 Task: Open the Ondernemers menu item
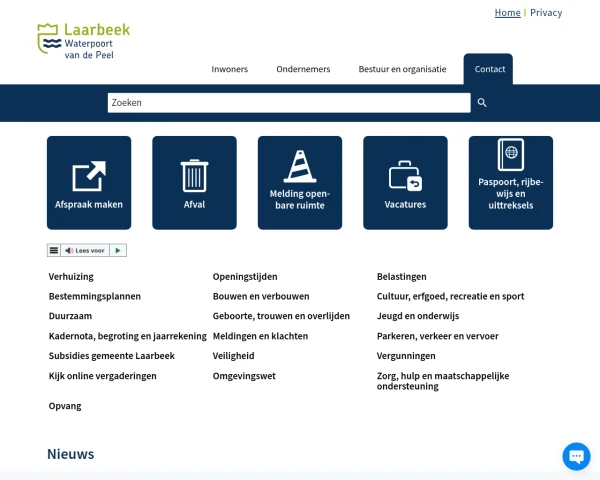[303, 69]
